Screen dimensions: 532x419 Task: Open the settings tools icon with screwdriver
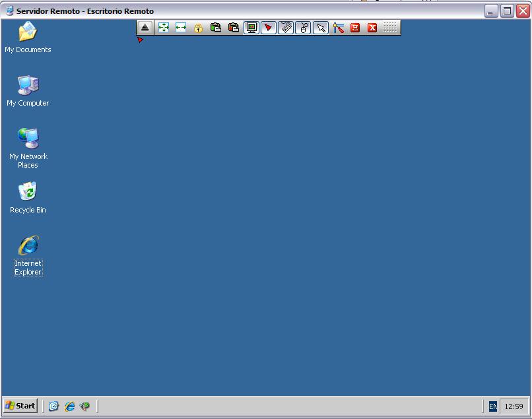[338, 28]
